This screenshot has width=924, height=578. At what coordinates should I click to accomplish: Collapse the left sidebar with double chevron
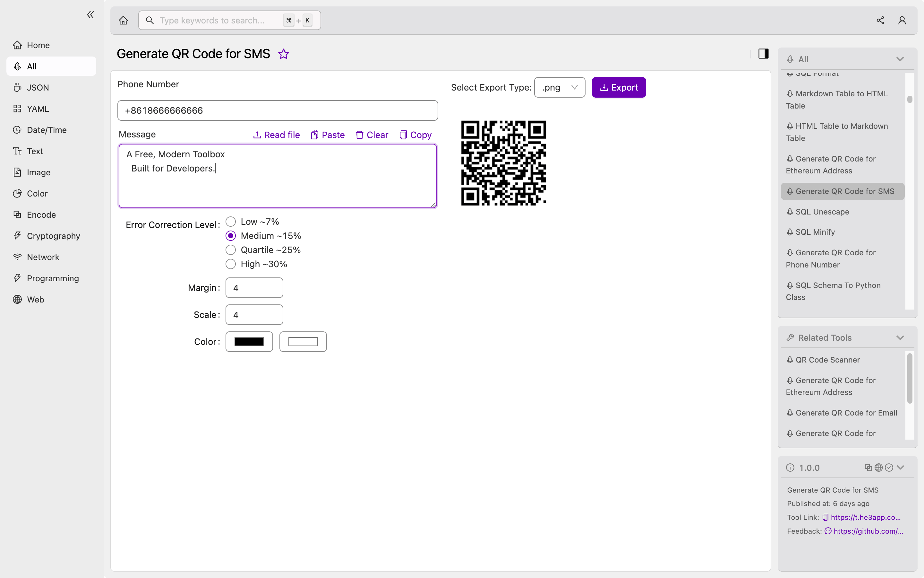(90, 15)
